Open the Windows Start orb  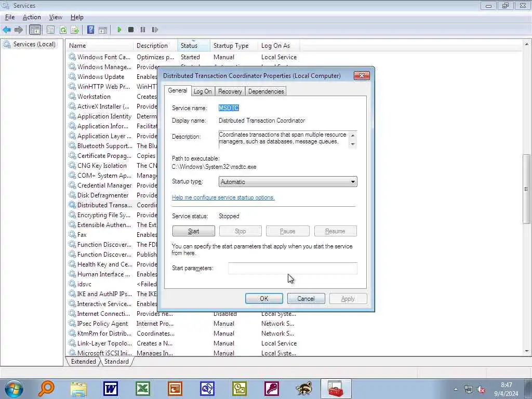(14, 389)
